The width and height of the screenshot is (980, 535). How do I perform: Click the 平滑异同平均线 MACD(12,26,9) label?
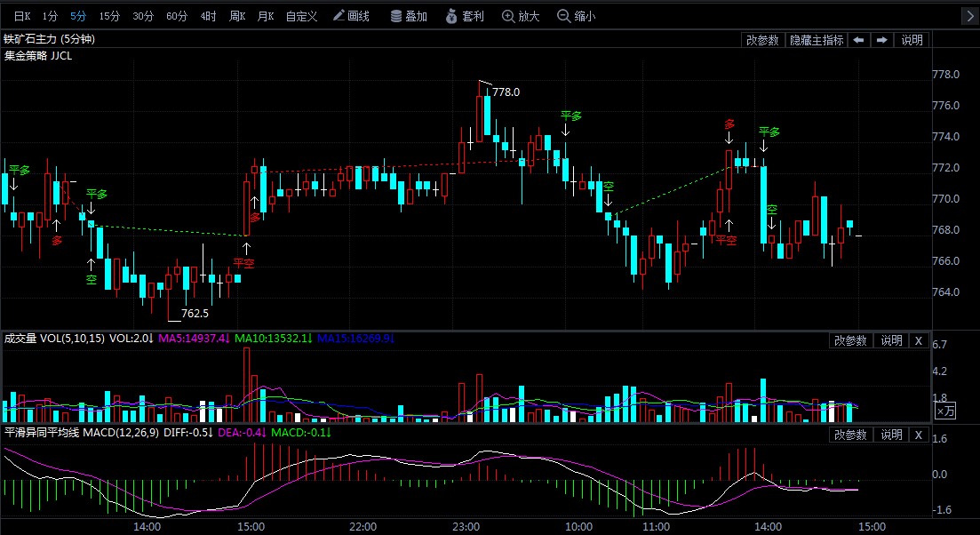pyautogui.click(x=82, y=433)
